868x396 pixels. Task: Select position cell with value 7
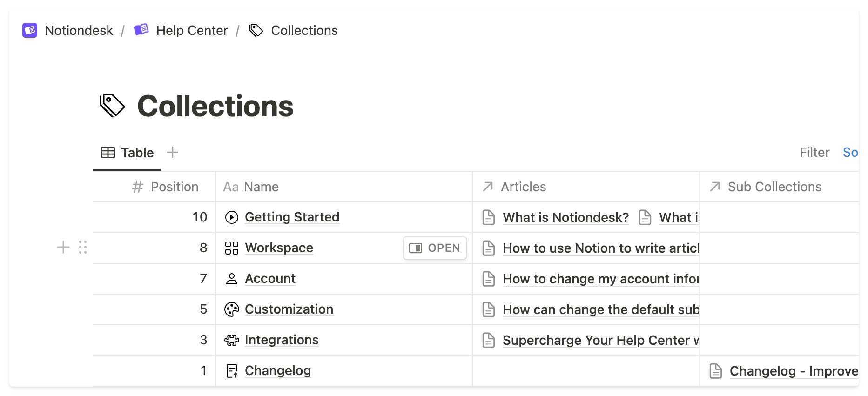point(154,279)
